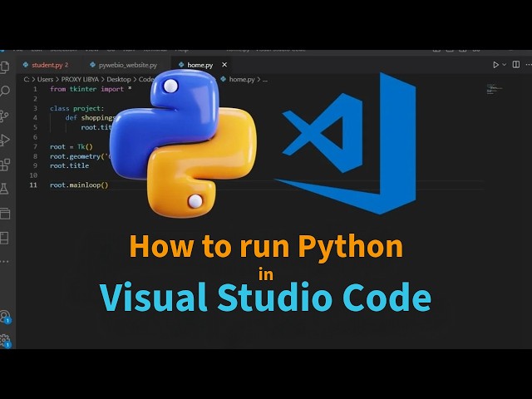The width and height of the screenshot is (532, 399).
Task: Open editor More Actions ellipsis at top right
Action: [x=529, y=65]
